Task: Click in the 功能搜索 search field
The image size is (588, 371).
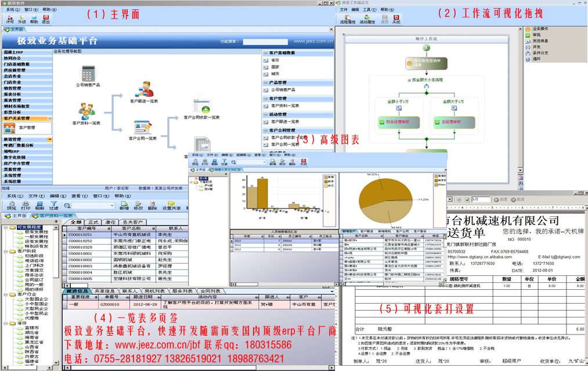Action: click(x=265, y=42)
